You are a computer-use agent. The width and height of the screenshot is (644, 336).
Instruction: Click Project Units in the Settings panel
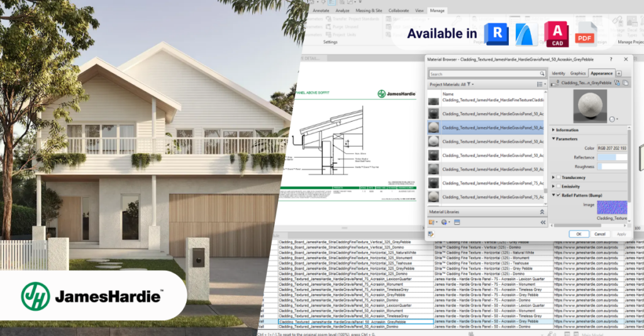[341, 35]
